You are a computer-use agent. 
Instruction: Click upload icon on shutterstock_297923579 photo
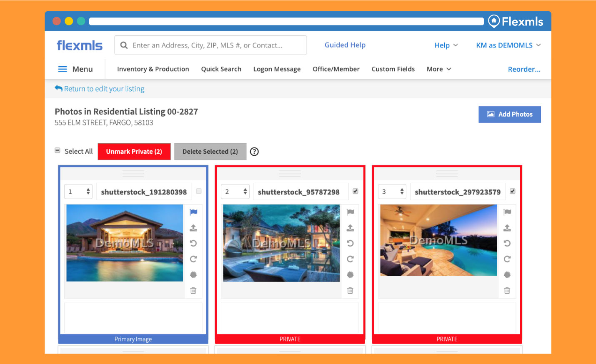(x=507, y=228)
